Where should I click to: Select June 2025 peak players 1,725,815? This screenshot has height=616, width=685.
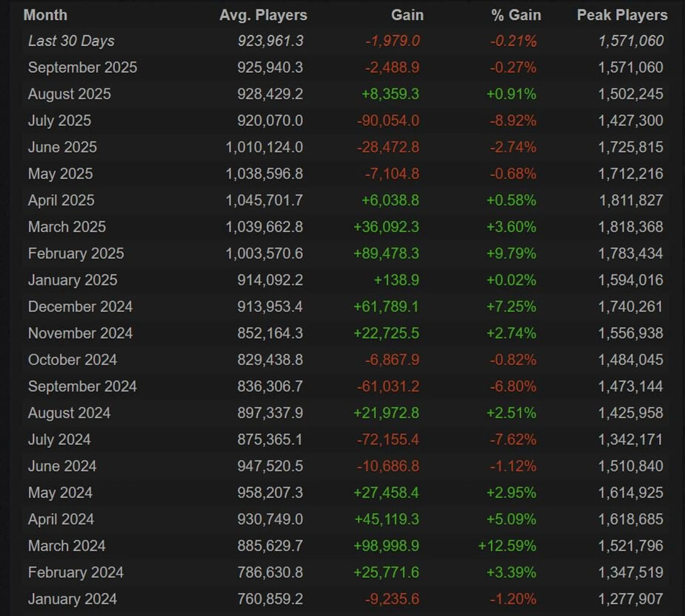(631, 147)
